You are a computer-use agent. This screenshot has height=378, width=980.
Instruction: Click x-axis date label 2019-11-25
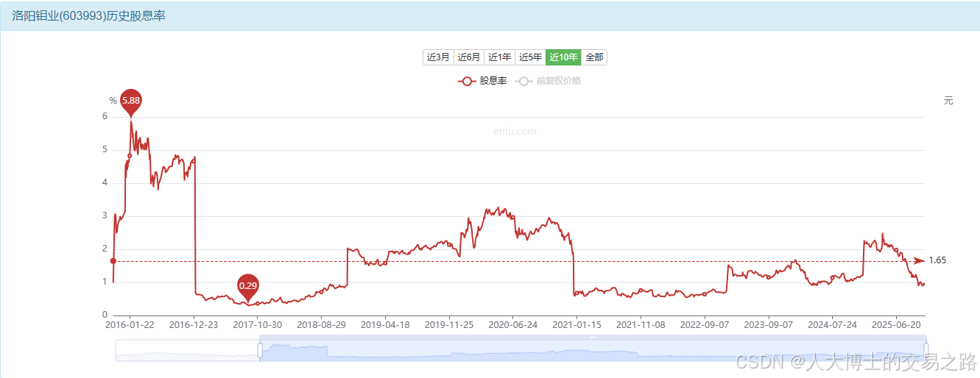449,324
